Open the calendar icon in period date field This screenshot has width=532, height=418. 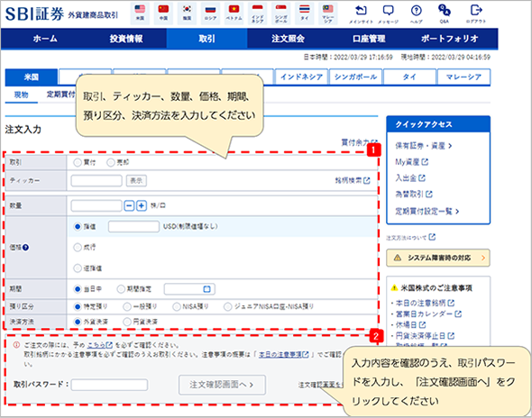point(206,289)
